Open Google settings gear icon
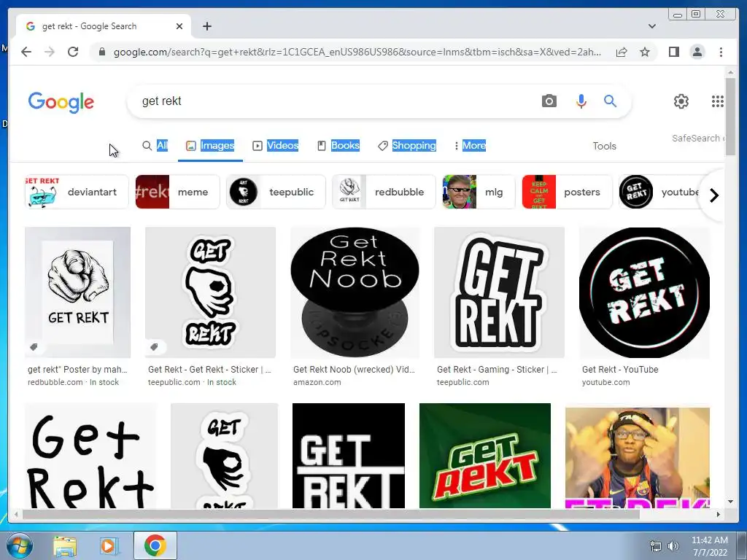Viewport: 747px width, 560px height. click(x=681, y=101)
